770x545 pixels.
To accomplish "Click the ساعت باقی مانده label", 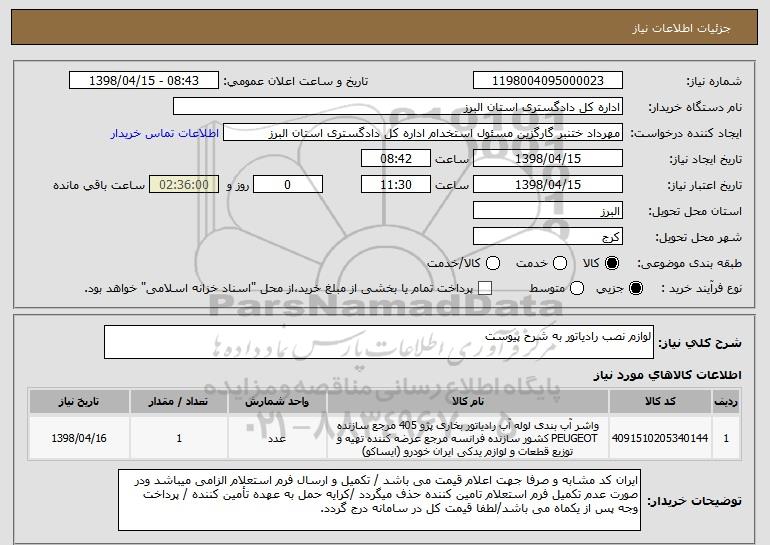I will [x=99, y=185].
